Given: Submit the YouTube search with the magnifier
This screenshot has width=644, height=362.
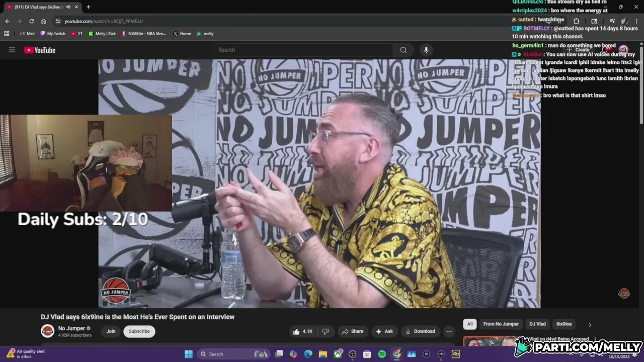Looking at the screenshot, I should (403, 50).
